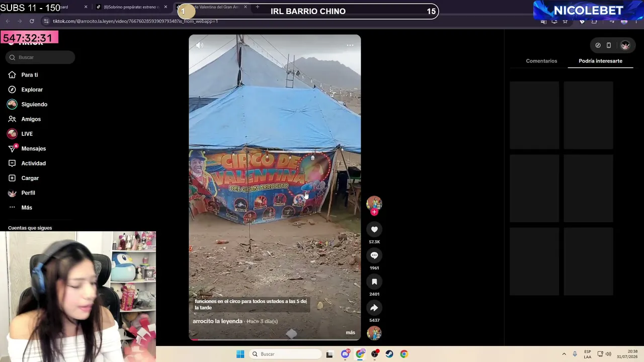Open Steam from the taskbar
Screen dimensions: 644x362
389,354
